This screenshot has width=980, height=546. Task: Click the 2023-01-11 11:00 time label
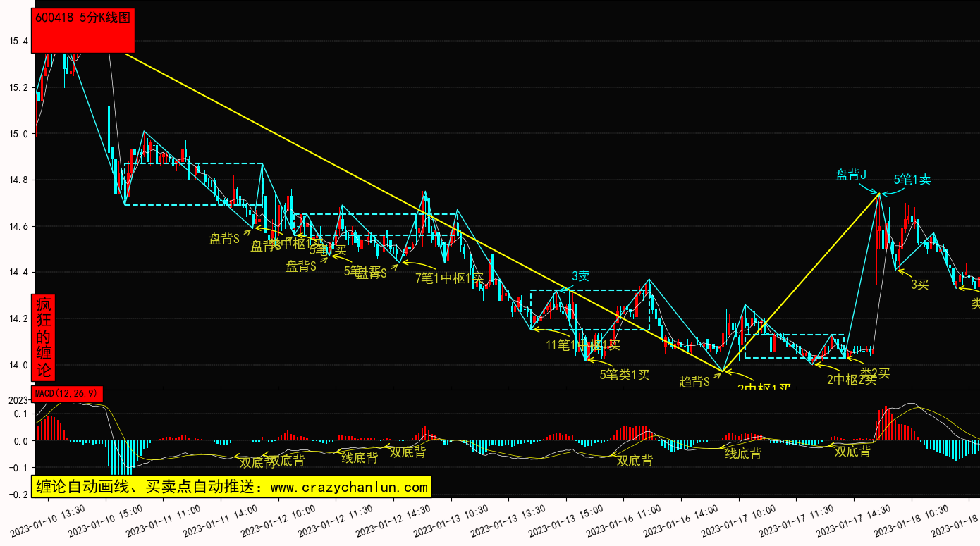pyautogui.click(x=162, y=520)
